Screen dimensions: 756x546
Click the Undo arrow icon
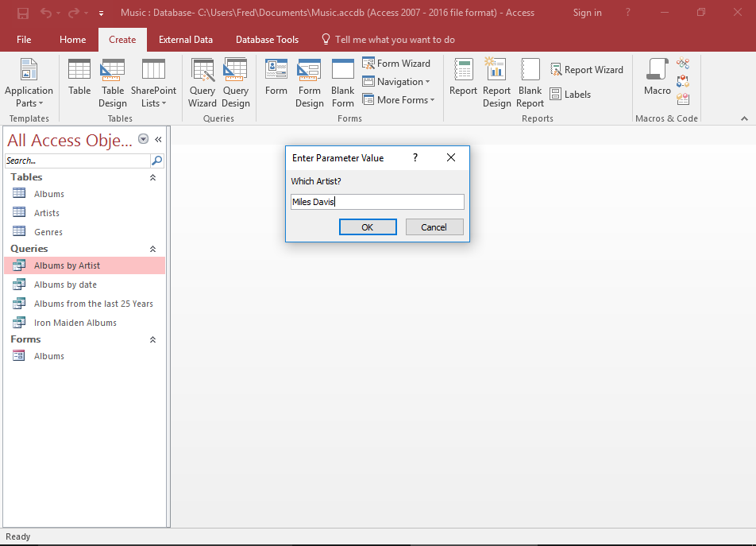(x=46, y=13)
